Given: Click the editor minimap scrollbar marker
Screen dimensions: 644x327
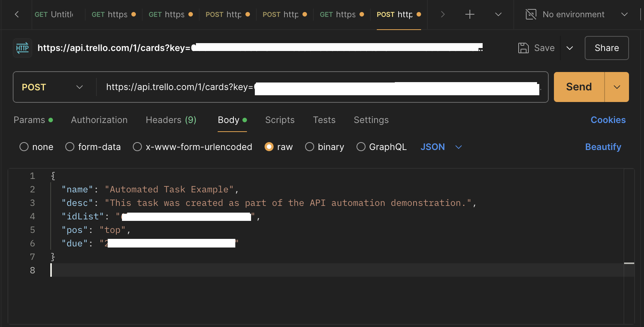Looking at the screenshot, I should pyautogui.click(x=629, y=263).
